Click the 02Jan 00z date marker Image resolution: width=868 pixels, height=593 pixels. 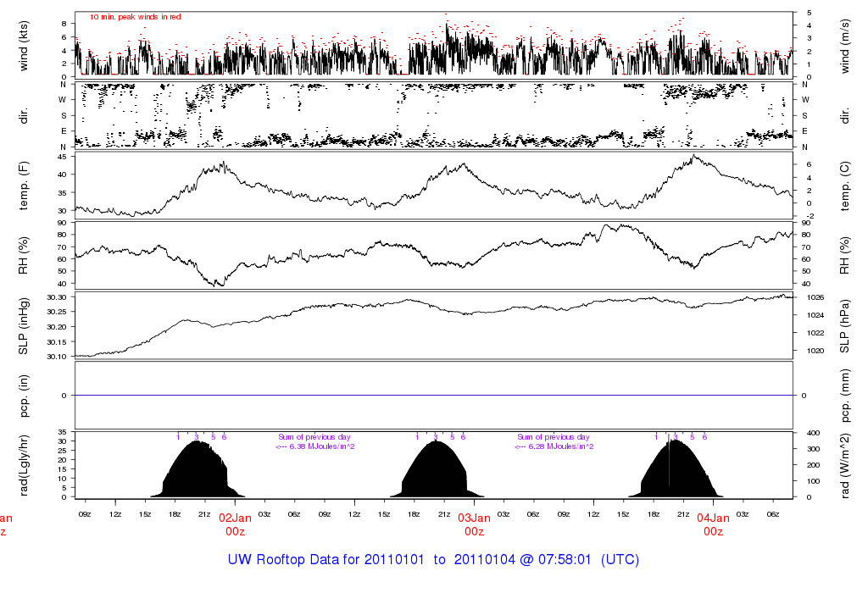click(235, 524)
